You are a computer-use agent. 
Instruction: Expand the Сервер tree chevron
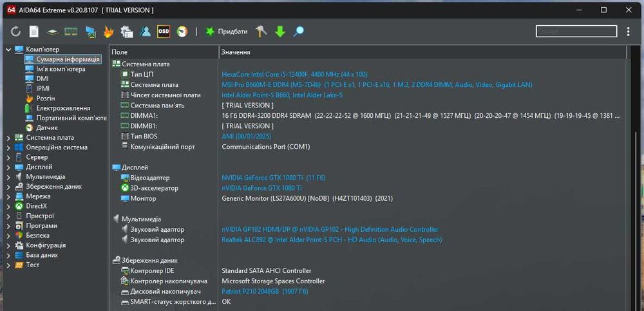click(x=8, y=157)
